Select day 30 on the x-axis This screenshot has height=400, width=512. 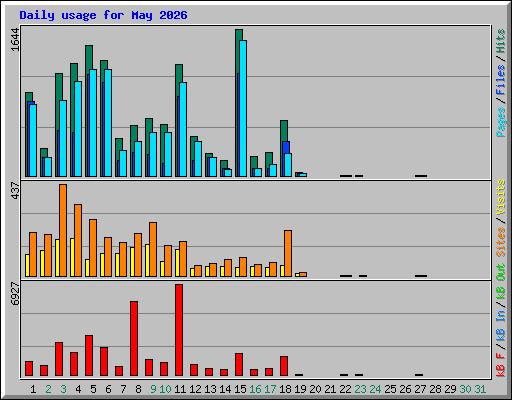pyautogui.click(x=465, y=389)
